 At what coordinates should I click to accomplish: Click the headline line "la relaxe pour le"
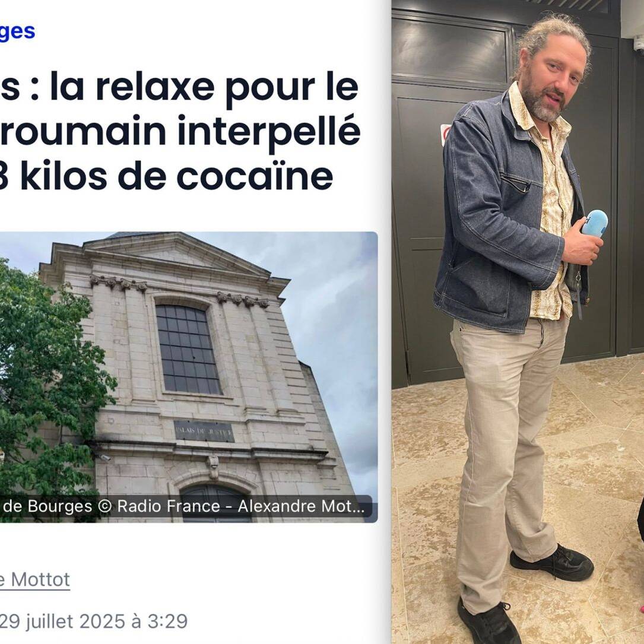tap(204, 88)
